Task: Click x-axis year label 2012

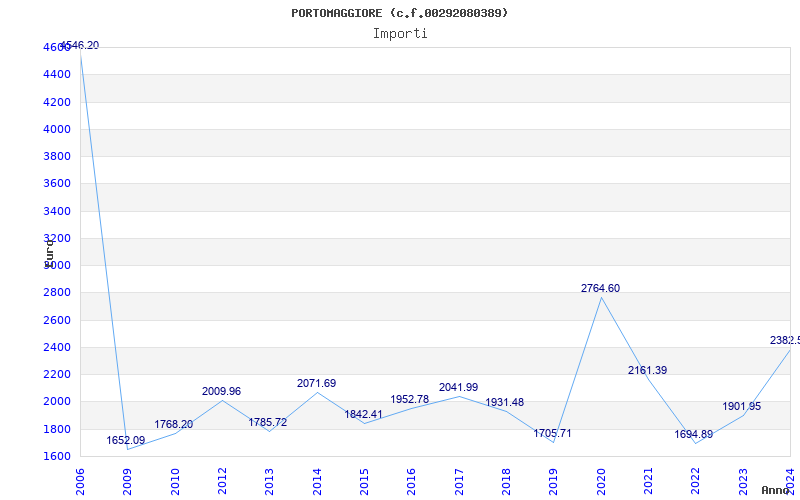Action: click(x=222, y=481)
